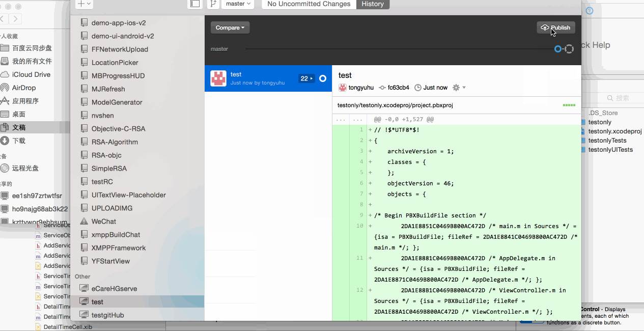Click the AirDrop icon in Finder sidebar

5,88
